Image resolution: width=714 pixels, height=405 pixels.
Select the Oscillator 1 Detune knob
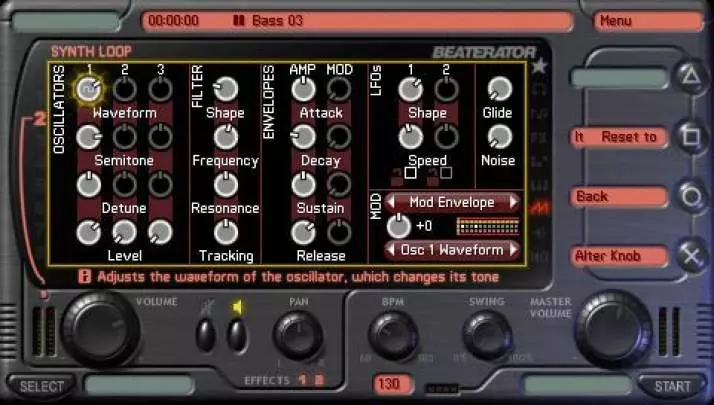point(89,185)
